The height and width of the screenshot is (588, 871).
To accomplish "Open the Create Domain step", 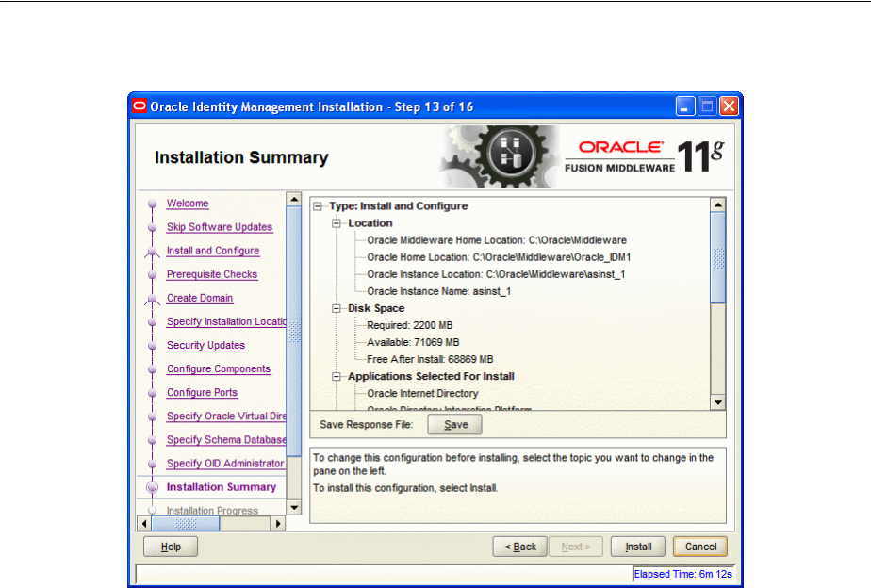I will (200, 298).
